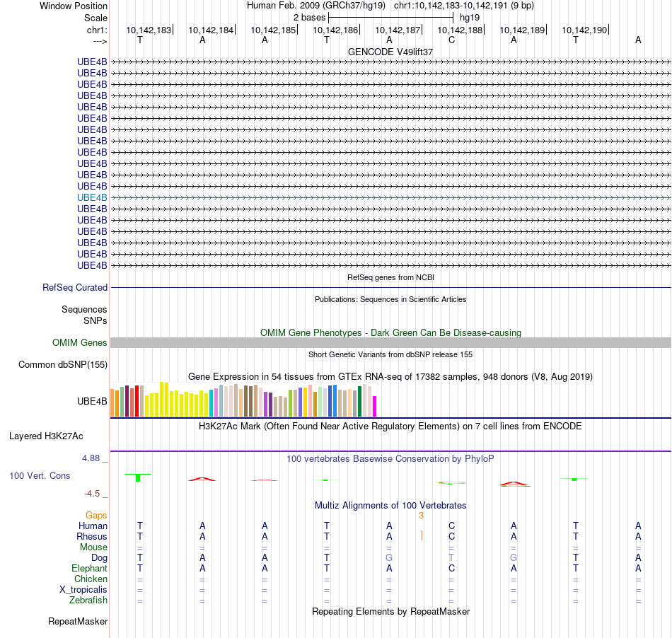Click the Human Feb. 2009 (GRCh37/hg19) header text
The image size is (672, 638).
coord(316,6)
